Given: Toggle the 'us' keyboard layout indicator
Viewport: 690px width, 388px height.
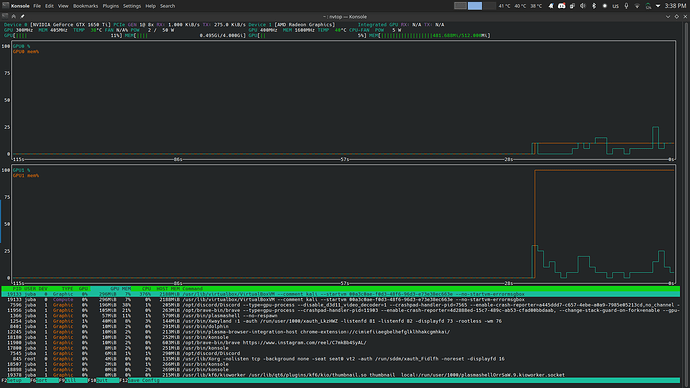Looking at the screenshot, I should click(x=615, y=6).
